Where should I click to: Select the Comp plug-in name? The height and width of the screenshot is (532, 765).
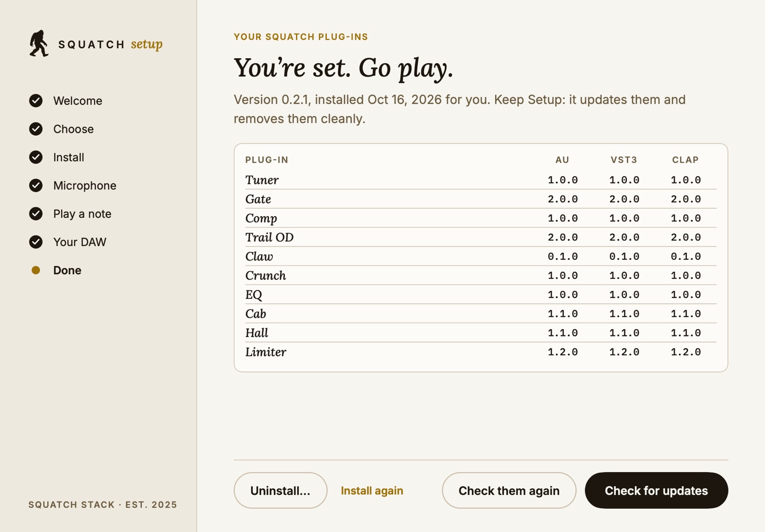click(261, 218)
